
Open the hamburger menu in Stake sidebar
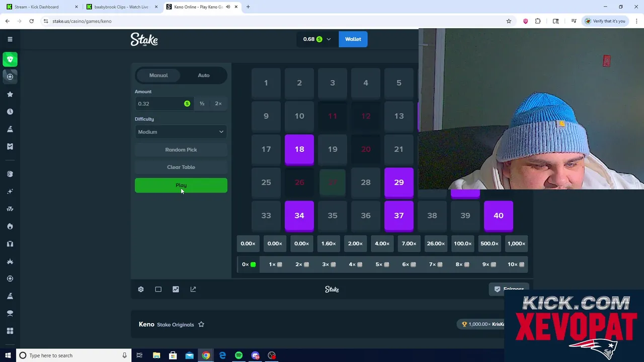click(x=10, y=39)
